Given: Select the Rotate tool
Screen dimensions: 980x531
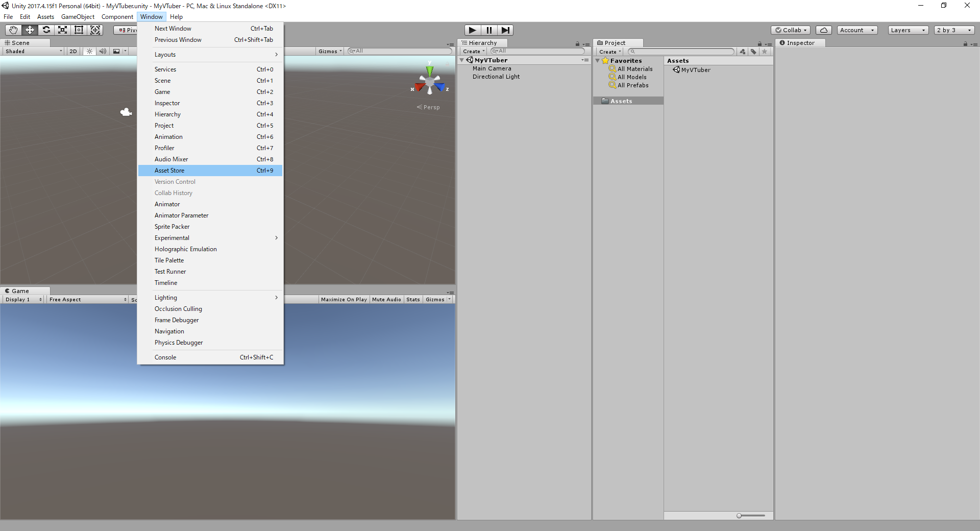Looking at the screenshot, I should click(x=46, y=30).
